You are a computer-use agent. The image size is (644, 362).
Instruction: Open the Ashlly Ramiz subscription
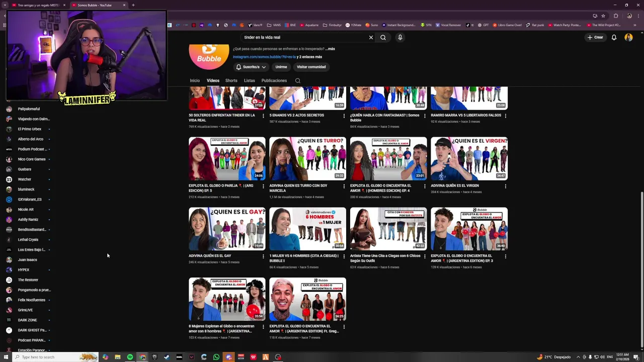click(x=29, y=219)
